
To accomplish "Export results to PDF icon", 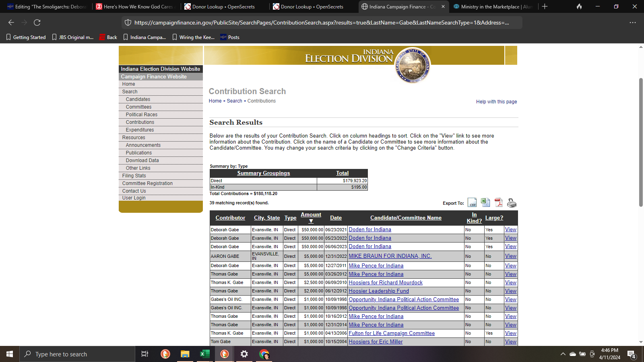I will (x=499, y=202).
